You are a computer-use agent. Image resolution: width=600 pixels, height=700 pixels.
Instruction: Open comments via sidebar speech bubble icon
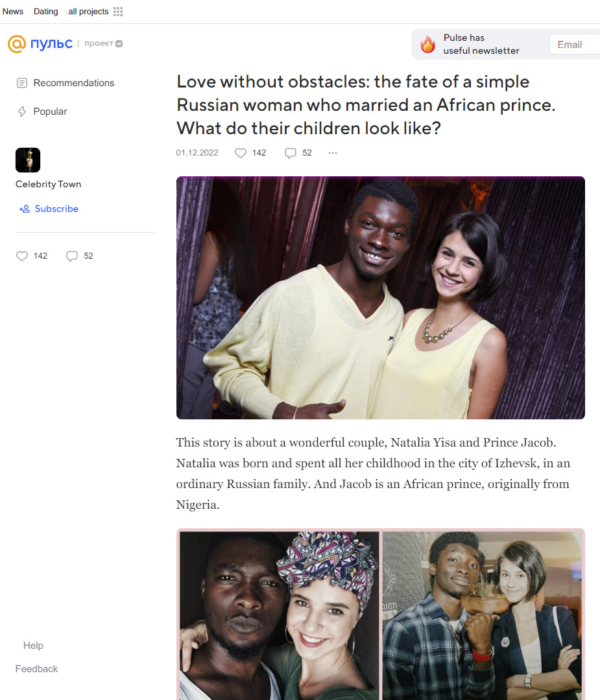click(72, 256)
